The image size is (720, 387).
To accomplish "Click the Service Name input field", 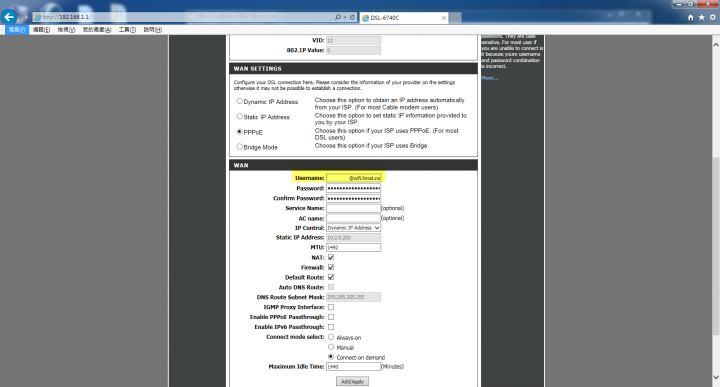I will (354, 208).
